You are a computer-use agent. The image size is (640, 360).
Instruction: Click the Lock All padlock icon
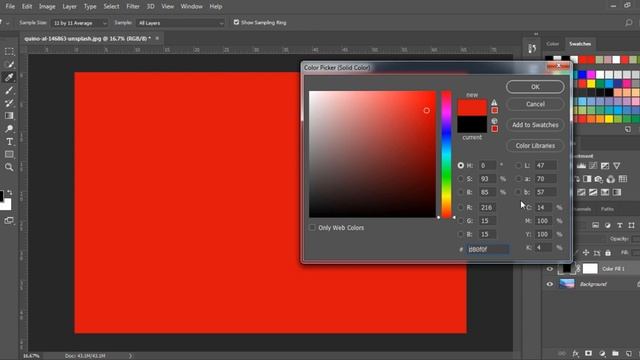coord(608,253)
